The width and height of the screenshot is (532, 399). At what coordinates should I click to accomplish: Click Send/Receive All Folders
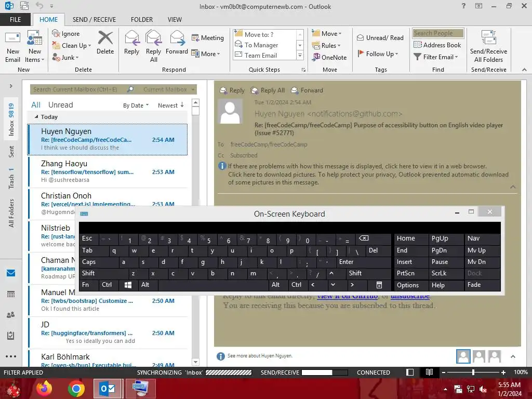488,47
